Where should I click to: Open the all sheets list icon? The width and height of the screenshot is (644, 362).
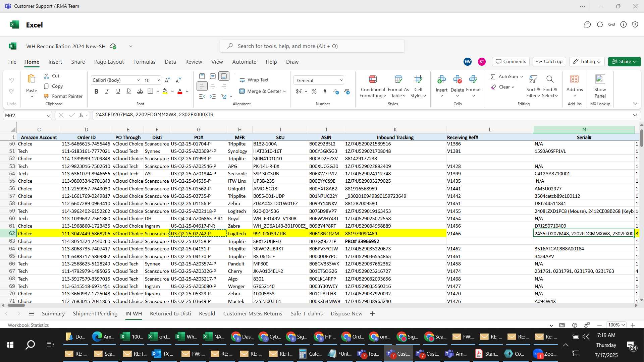pyautogui.click(x=32, y=314)
